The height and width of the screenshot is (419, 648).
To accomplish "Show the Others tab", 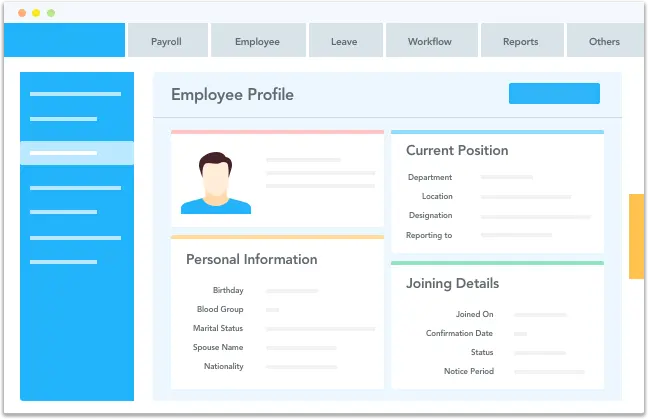I will pyautogui.click(x=604, y=42).
